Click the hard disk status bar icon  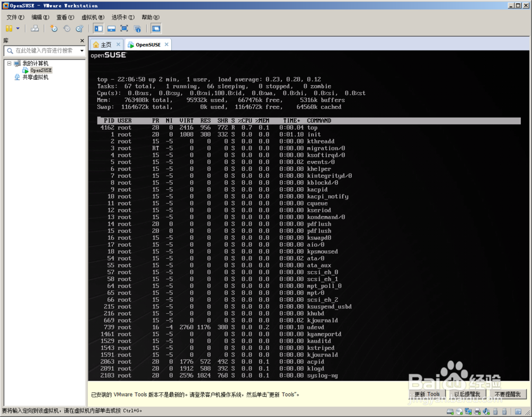pyautogui.click(x=450, y=412)
